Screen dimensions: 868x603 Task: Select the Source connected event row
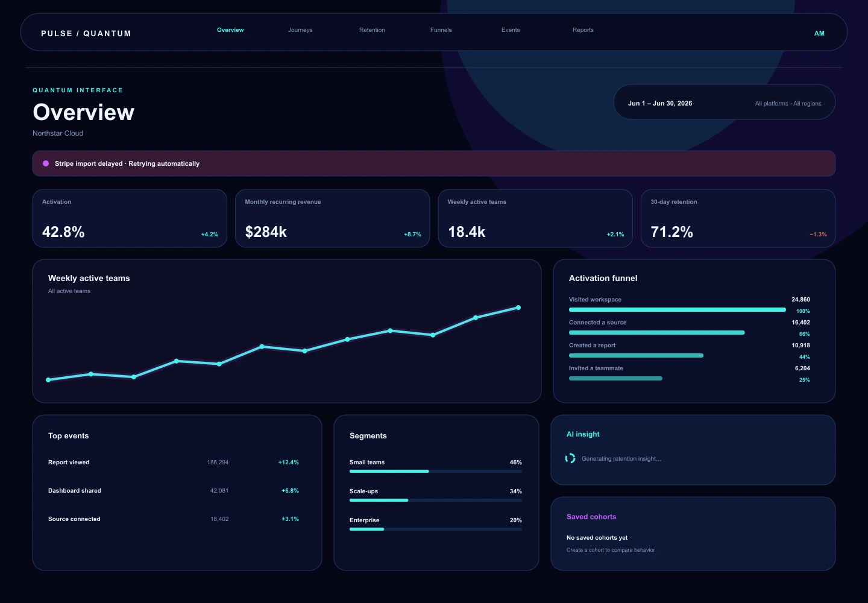click(174, 519)
